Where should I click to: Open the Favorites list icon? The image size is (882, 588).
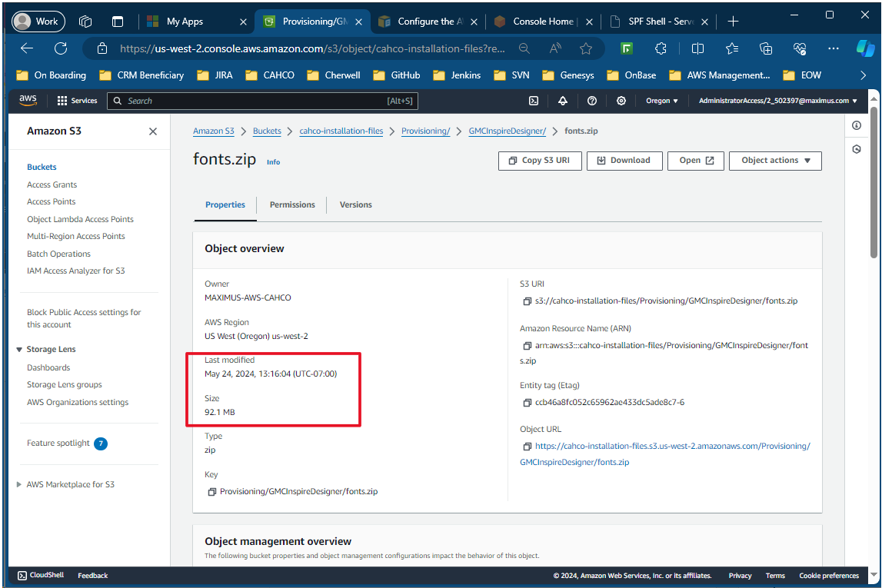click(732, 49)
